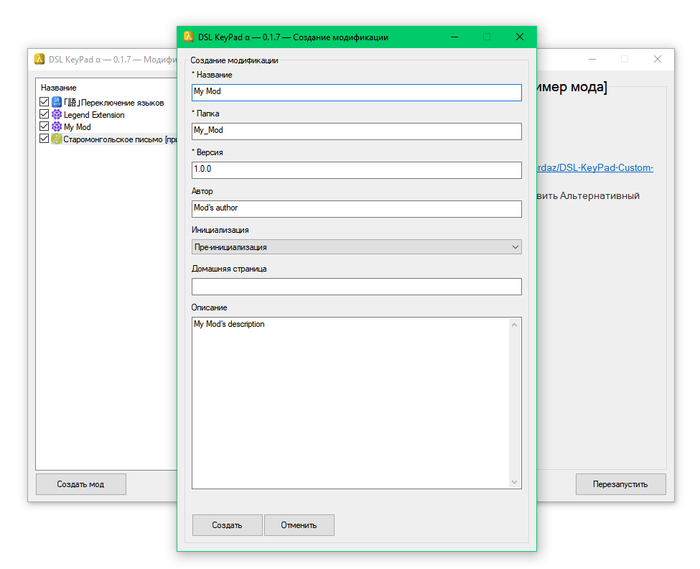700x569 pixels.
Task: Disable the My Mod checkbox
Action: (x=44, y=127)
